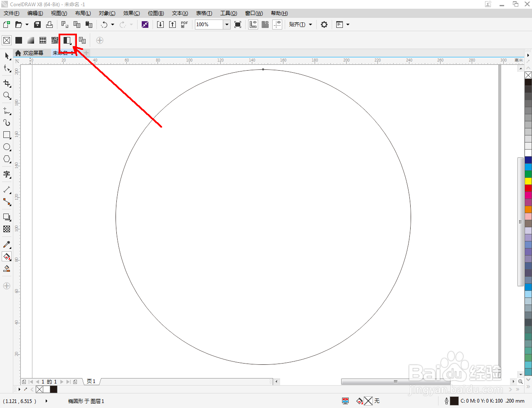
Task: Select the Connector tool
Action: point(7,202)
